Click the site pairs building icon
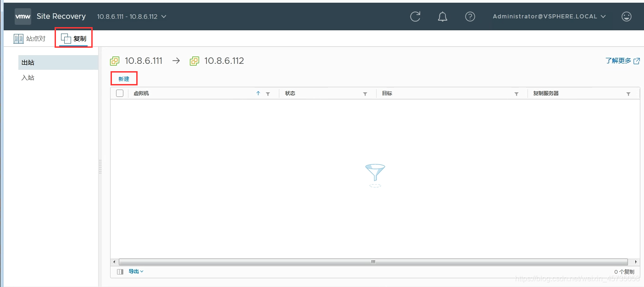Image resolution: width=644 pixels, height=287 pixels. click(x=18, y=39)
